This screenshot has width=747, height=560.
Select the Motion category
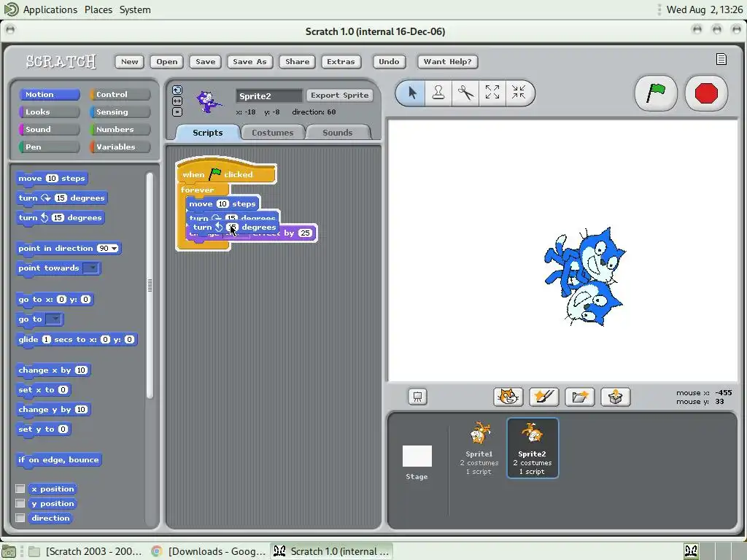point(49,94)
